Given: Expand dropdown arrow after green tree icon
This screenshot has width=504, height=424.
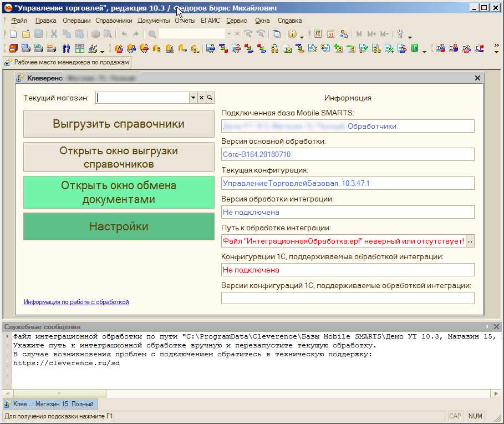Looking at the screenshot, I should (x=424, y=52).
